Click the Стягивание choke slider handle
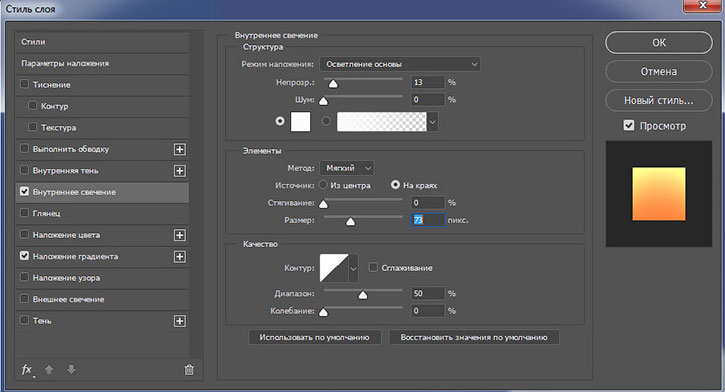Image resolution: width=725 pixels, height=392 pixels. click(x=324, y=204)
